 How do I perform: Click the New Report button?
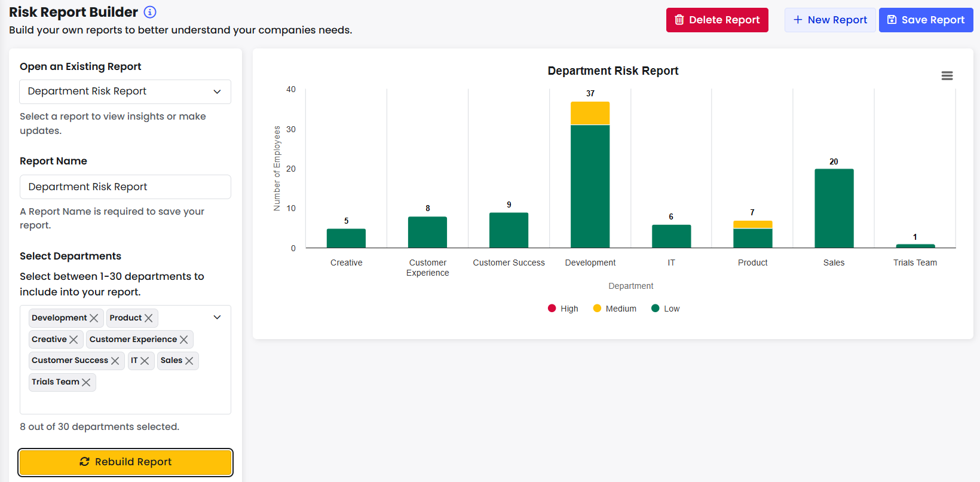[830, 20]
